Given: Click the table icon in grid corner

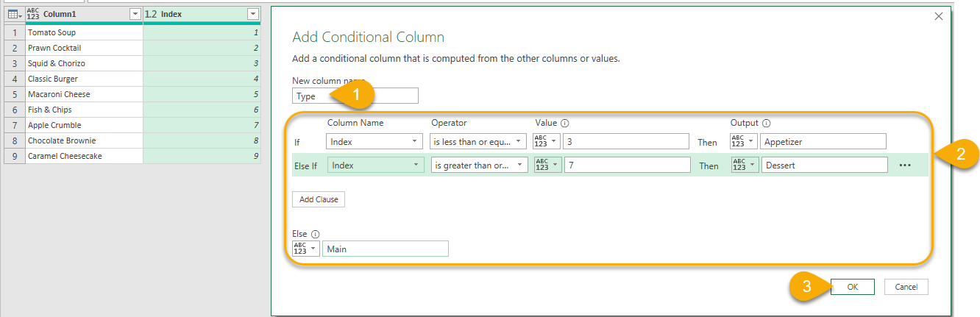Looking at the screenshot, I should click(13, 14).
